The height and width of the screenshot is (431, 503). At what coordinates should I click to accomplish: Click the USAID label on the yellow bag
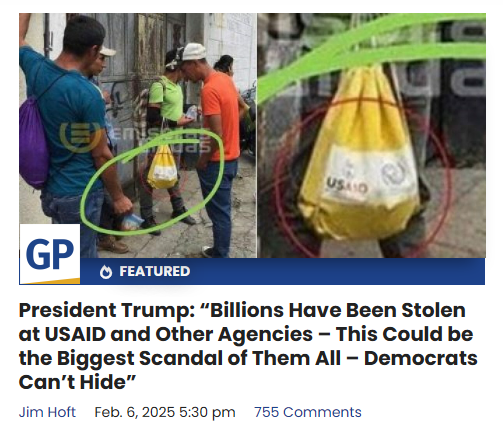pyautogui.click(x=346, y=185)
